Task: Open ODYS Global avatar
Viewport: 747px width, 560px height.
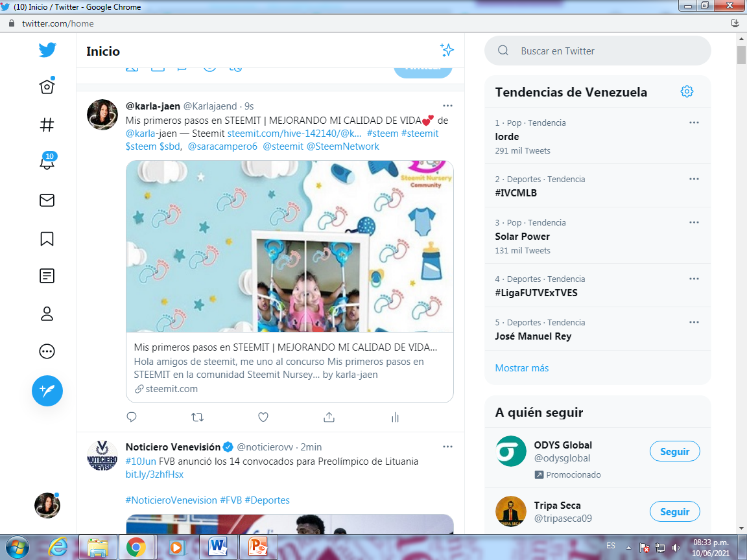Action: pyautogui.click(x=511, y=451)
